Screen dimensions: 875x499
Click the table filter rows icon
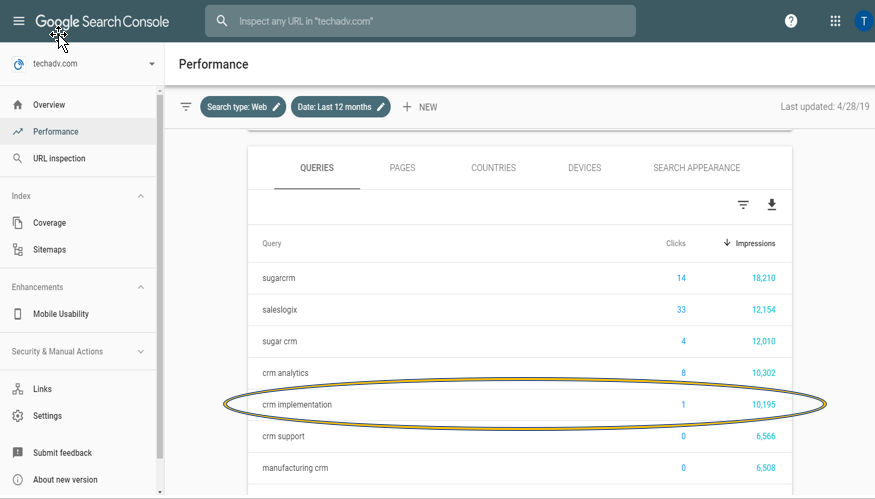(743, 205)
